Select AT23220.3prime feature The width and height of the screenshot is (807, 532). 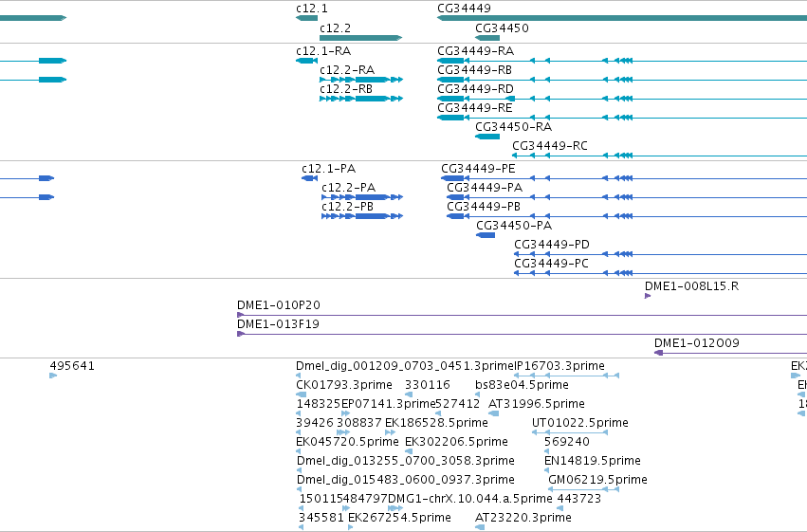[480, 528]
